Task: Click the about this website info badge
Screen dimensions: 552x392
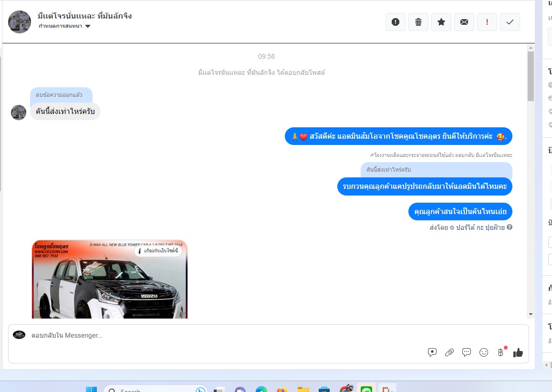Action: tap(158, 250)
